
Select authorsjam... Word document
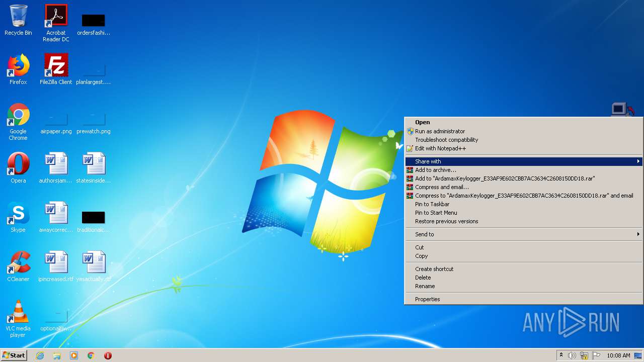point(56,168)
